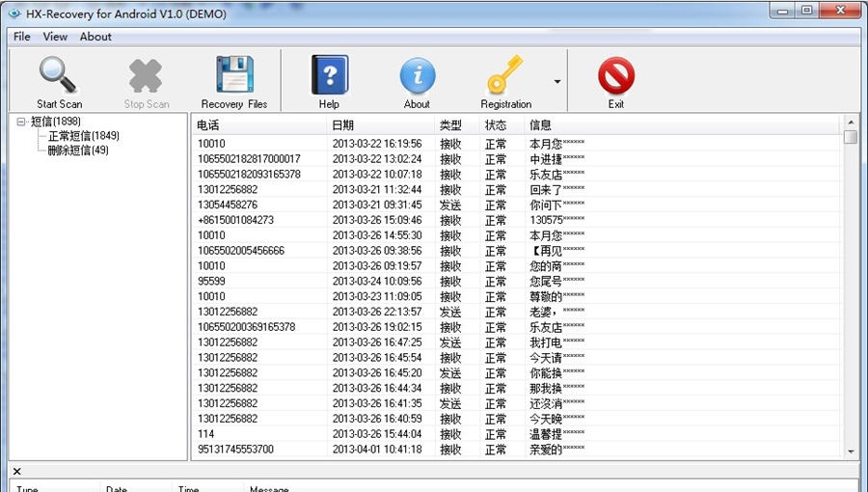Screen dimensions: 868x492
Task: Maximize the HX-Recovery window
Action: click(807, 10)
